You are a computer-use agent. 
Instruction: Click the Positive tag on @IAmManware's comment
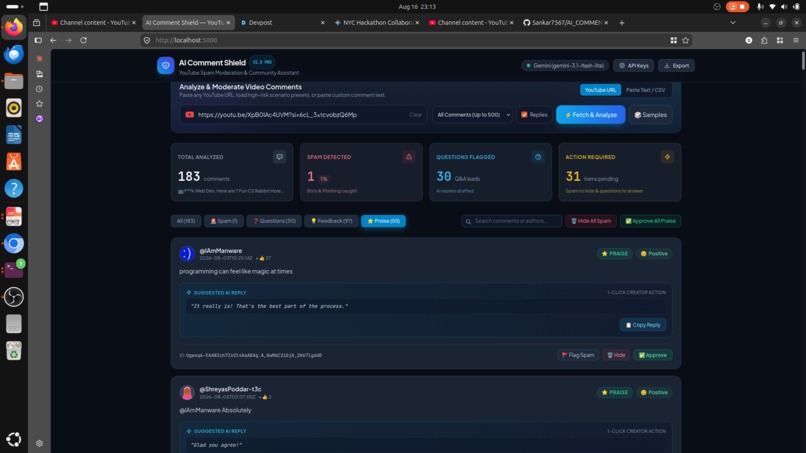[654, 253]
